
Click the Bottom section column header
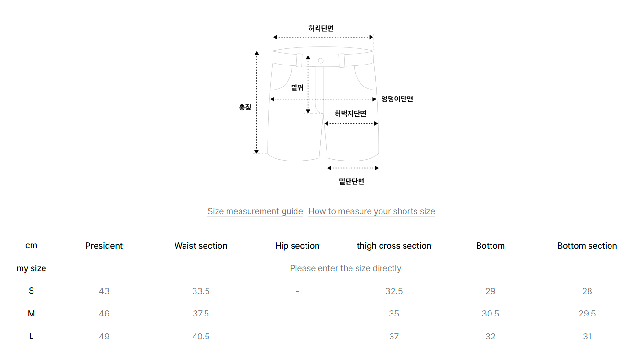[x=587, y=246]
